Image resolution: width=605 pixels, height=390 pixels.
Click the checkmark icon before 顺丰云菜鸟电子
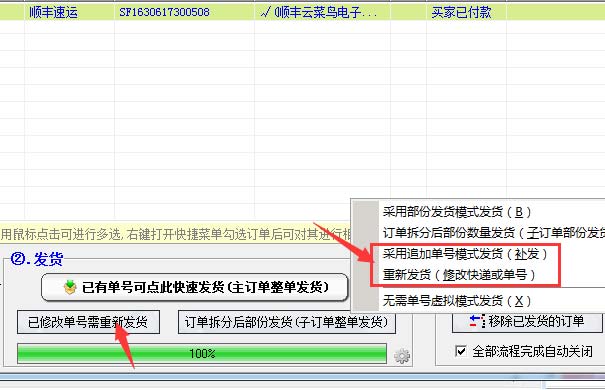[265, 12]
